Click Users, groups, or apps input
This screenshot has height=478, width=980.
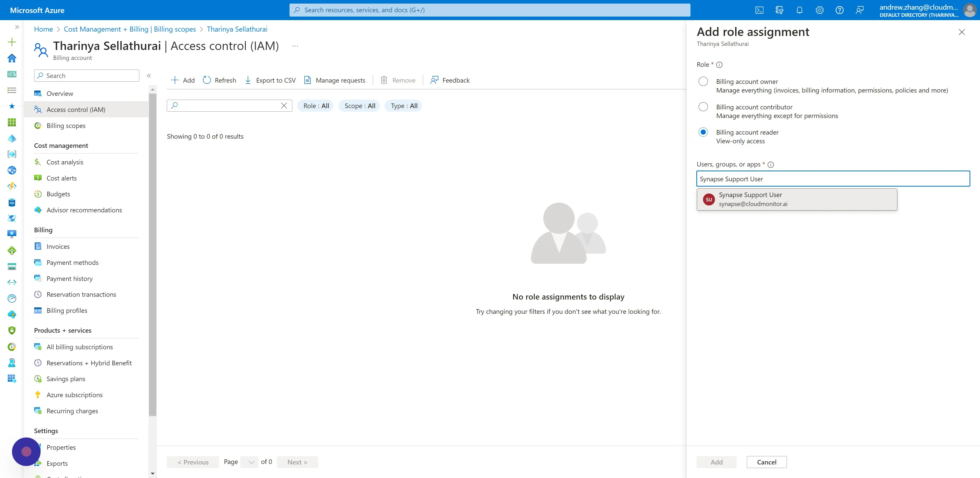click(x=833, y=179)
